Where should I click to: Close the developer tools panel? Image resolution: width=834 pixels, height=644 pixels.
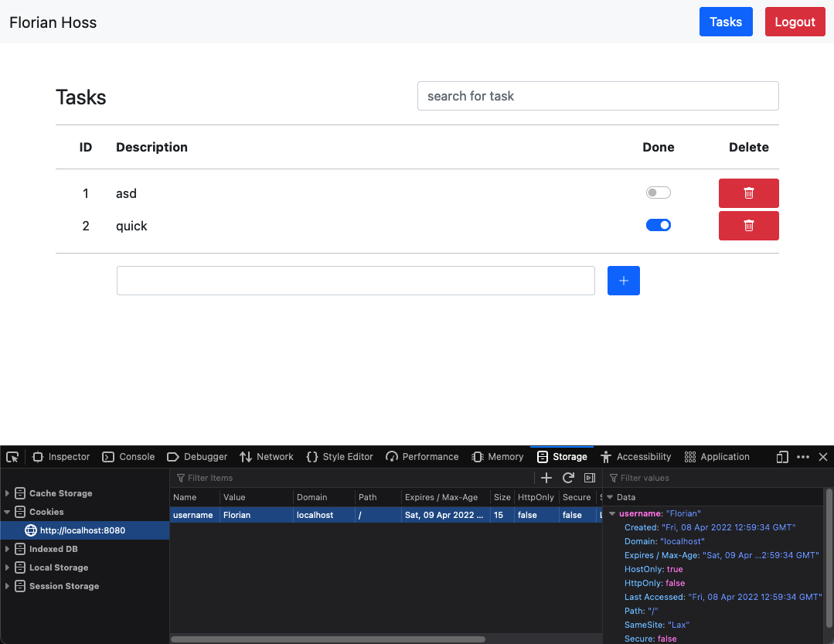coord(823,457)
